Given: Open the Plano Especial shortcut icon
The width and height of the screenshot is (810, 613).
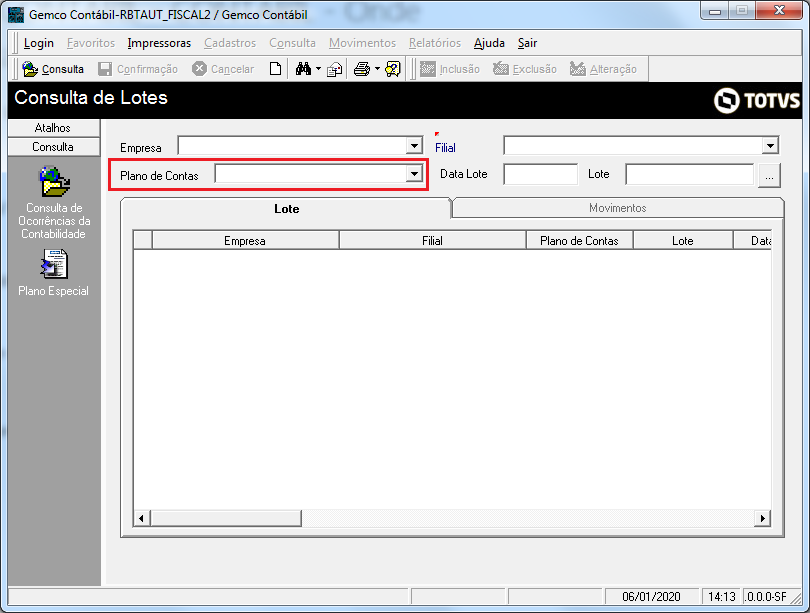Looking at the screenshot, I should pos(54,264).
